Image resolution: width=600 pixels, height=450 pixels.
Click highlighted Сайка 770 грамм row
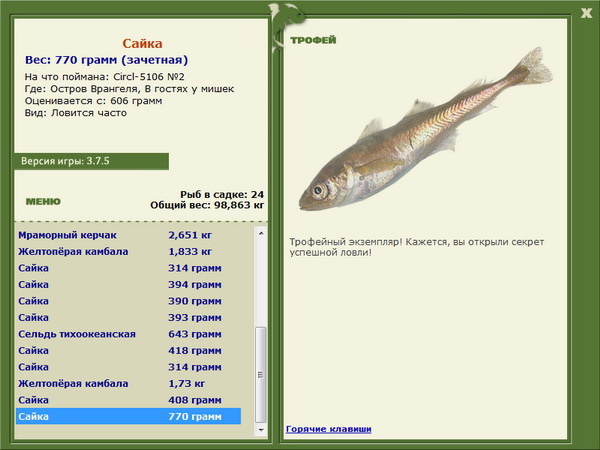click(x=128, y=416)
